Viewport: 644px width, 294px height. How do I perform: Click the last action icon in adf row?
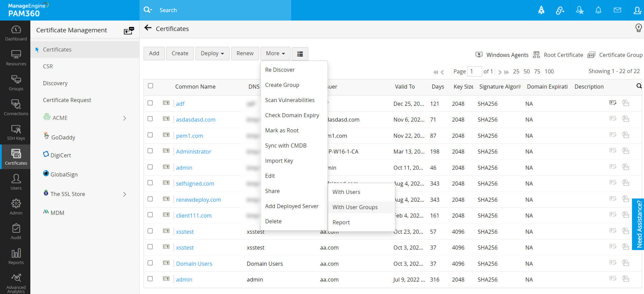coord(625,103)
